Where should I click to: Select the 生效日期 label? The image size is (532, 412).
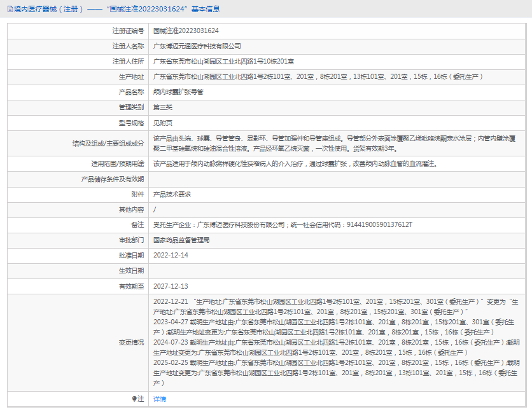tap(131, 271)
